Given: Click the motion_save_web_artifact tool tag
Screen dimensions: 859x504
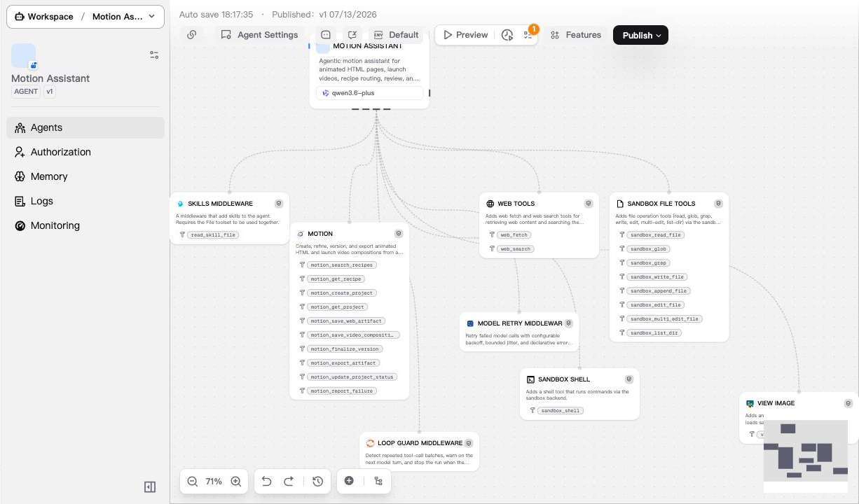Looking at the screenshot, I should click(347, 321).
